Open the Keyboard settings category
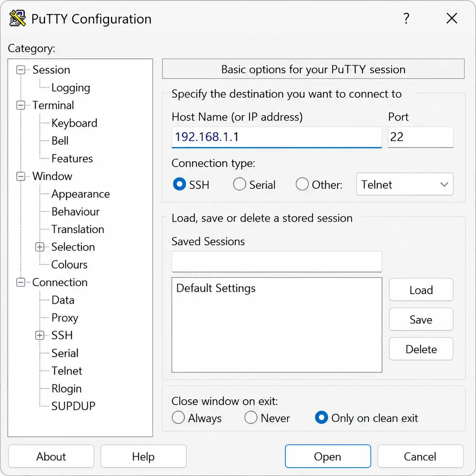476x476 pixels. [x=74, y=123]
